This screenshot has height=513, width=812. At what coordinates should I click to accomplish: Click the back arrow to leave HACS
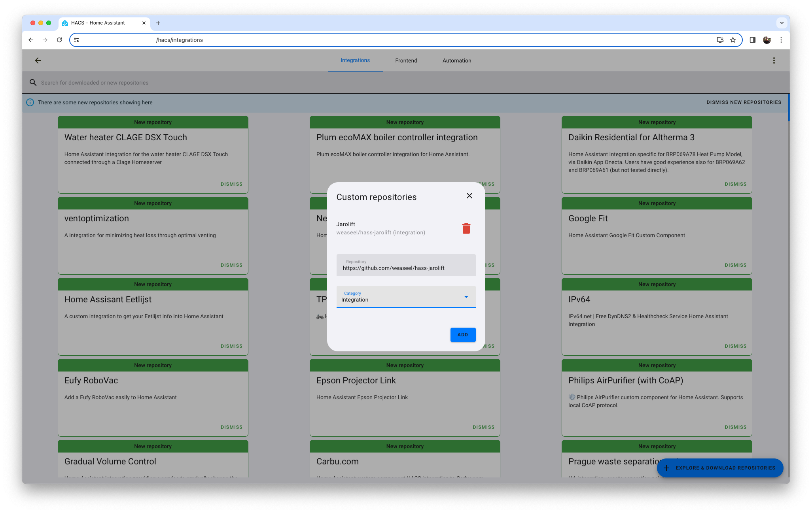click(x=38, y=60)
